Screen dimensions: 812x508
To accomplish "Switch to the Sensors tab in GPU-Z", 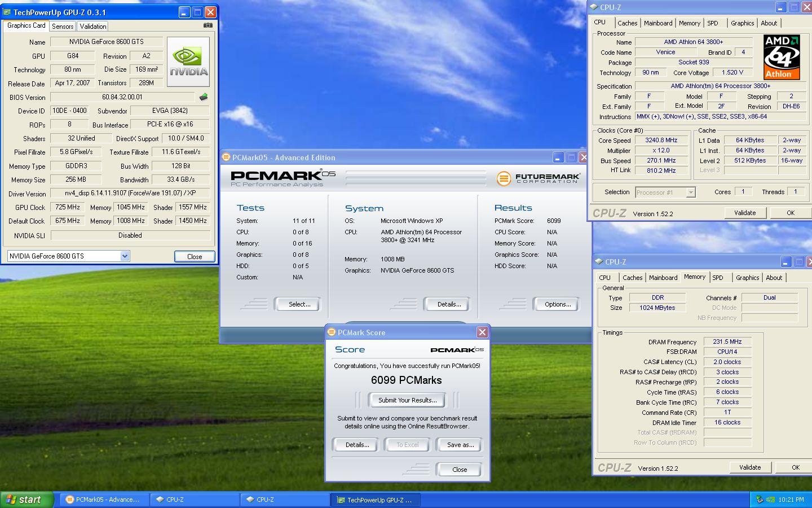I will pos(63,27).
